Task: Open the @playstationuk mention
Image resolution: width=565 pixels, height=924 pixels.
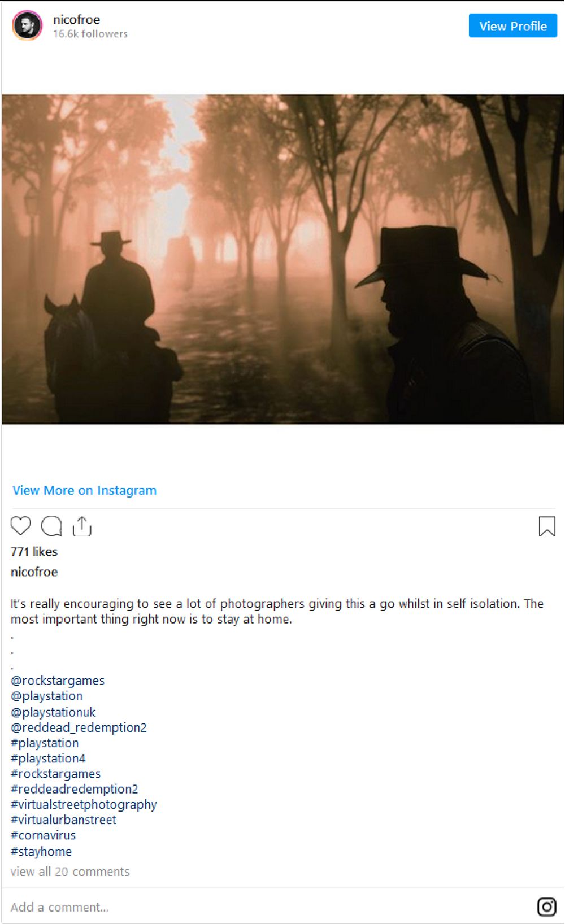Action: [53, 712]
